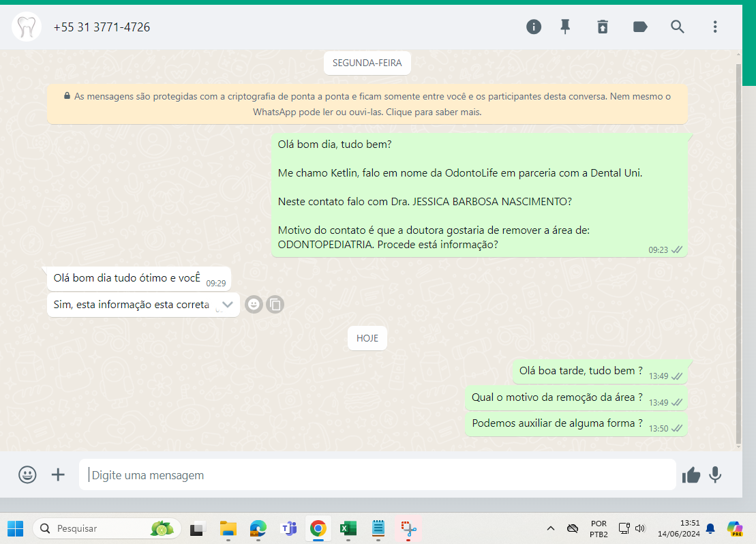Copy the 'Sim, esta informação esta correta' message

click(x=275, y=304)
